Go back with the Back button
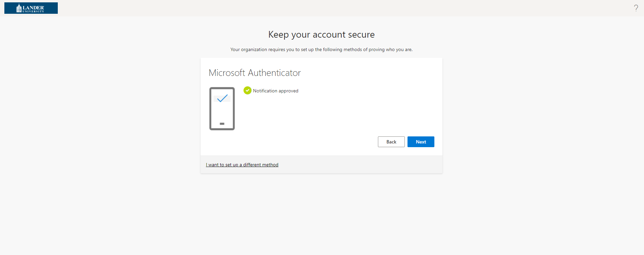The image size is (644, 255). (x=391, y=142)
